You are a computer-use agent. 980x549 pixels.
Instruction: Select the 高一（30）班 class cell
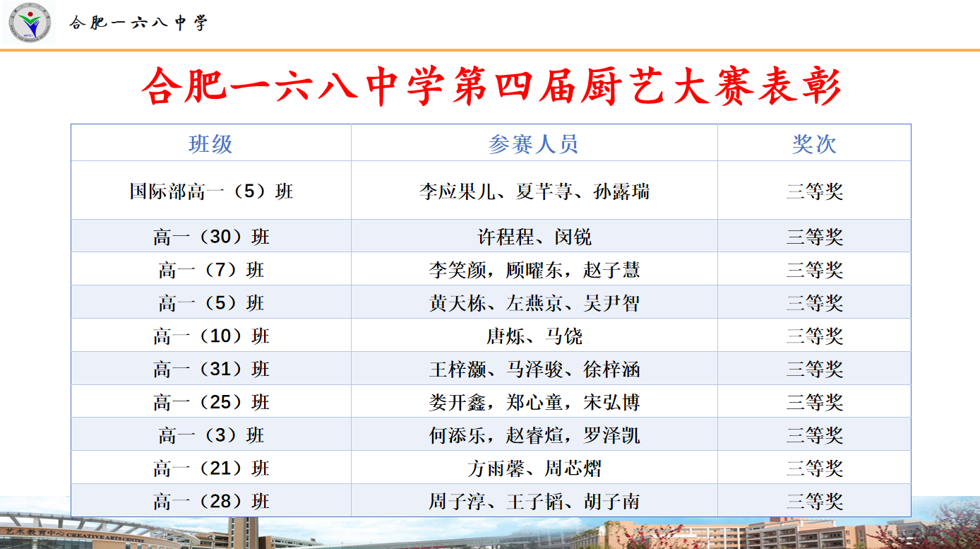coord(210,237)
